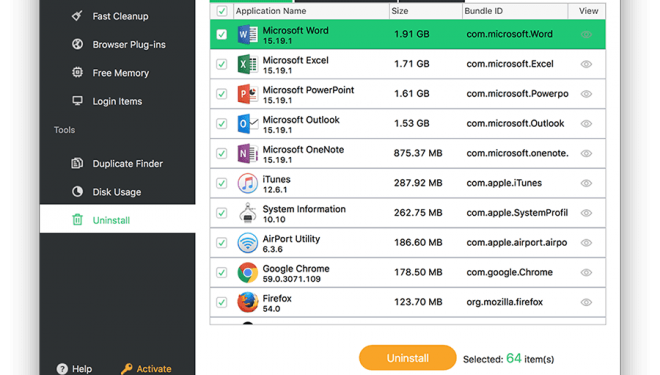Uncheck the Microsoft PowerPoint checkbox
This screenshot has height=375, width=660.
point(222,94)
